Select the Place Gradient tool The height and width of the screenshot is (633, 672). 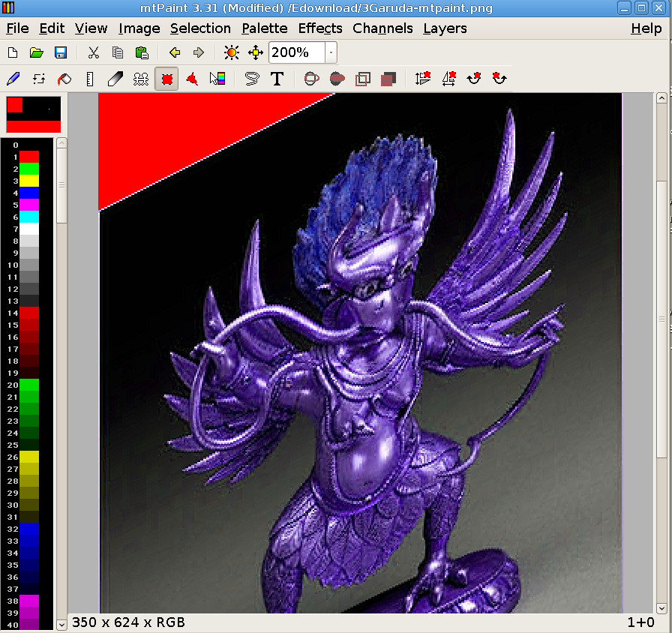click(x=217, y=79)
